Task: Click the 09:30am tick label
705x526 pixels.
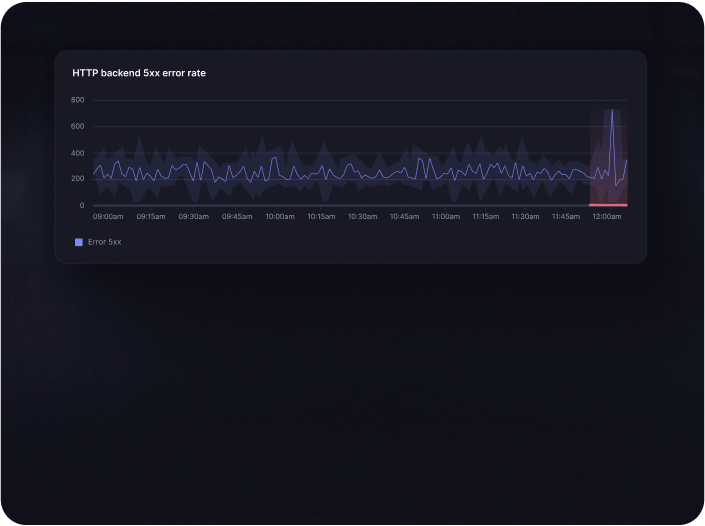Action: pos(194,216)
